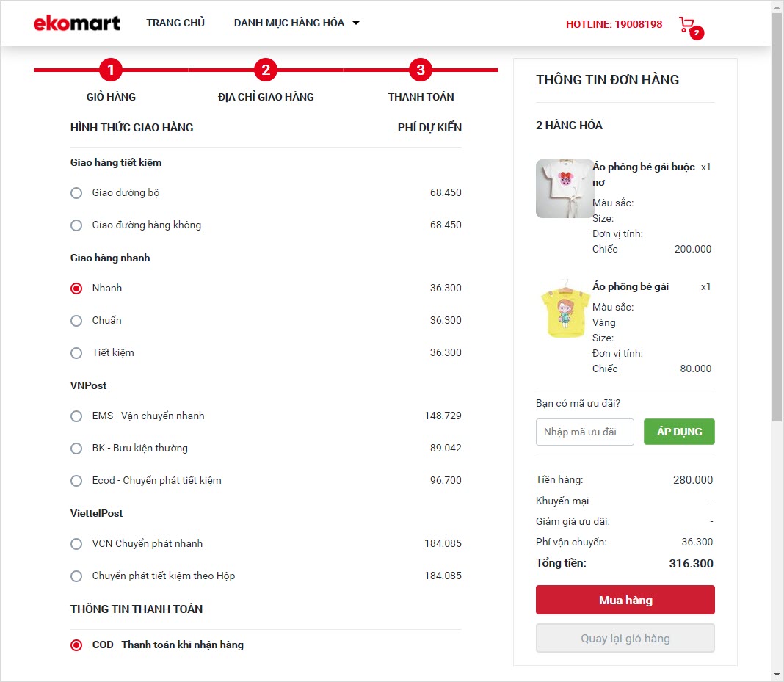Click step 2 Địa chỉ giao hàng circle

[x=266, y=70]
